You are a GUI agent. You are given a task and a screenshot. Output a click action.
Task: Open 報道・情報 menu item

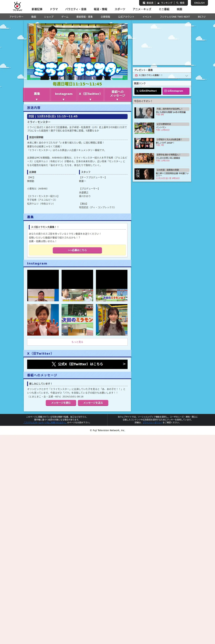[x=101, y=9]
